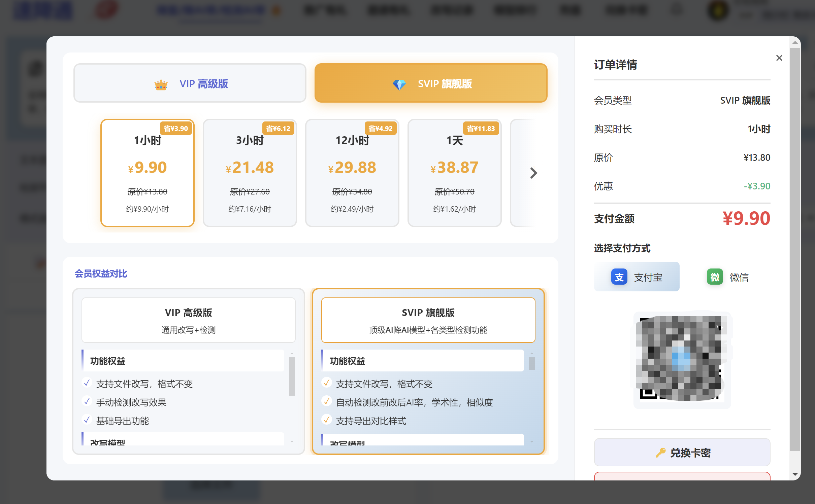The image size is (815, 504).
Task: Show more plans with right chevron
Action: click(533, 173)
